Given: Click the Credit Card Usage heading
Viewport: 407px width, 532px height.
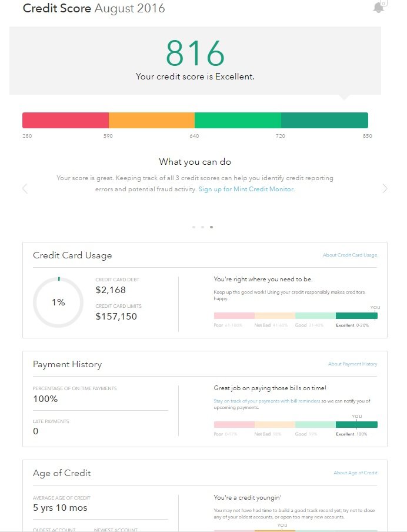Looking at the screenshot, I should (x=72, y=255).
